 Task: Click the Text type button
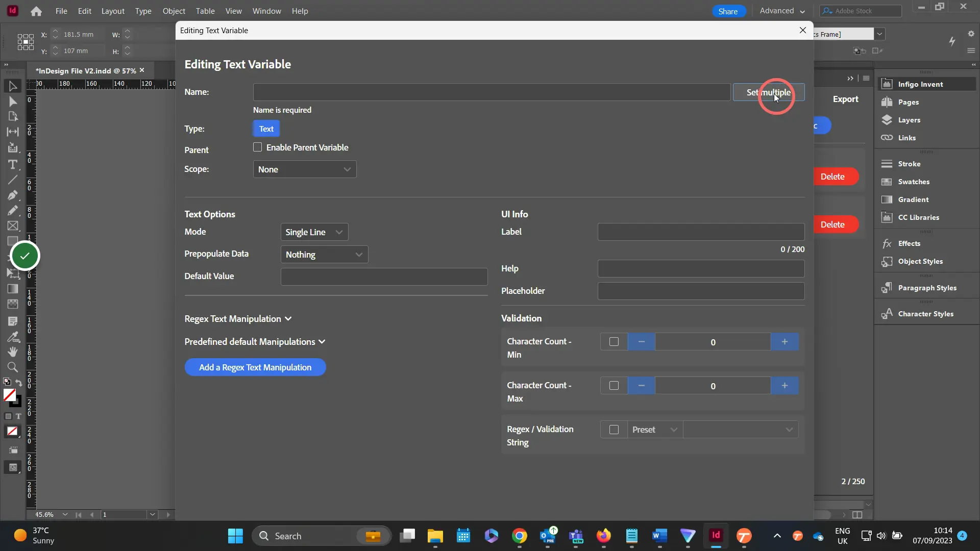click(x=266, y=129)
